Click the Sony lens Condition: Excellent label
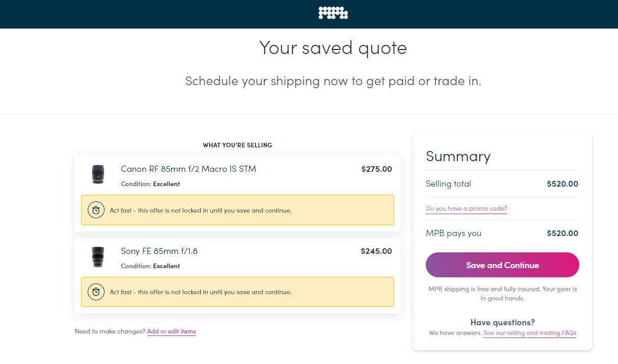 click(x=150, y=266)
